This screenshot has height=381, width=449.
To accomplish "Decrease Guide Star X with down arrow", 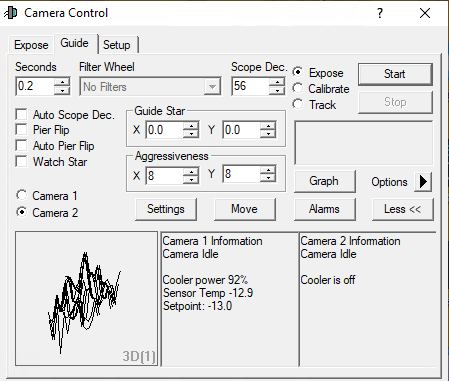I will tap(191, 134).
